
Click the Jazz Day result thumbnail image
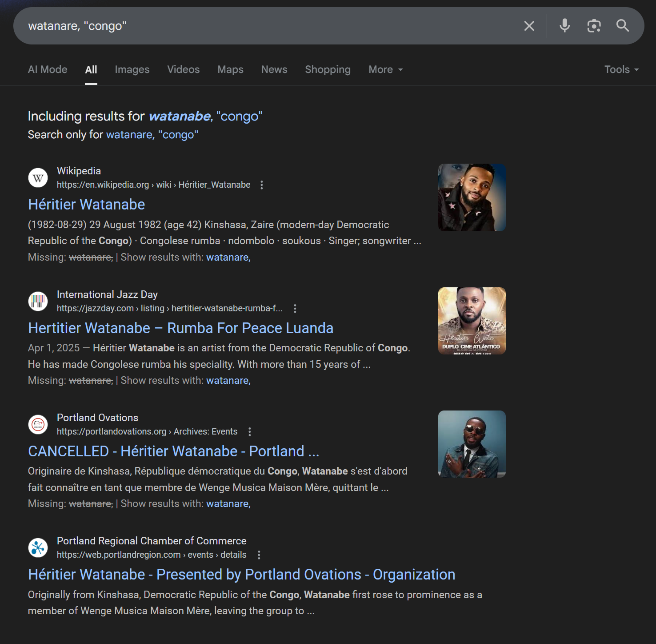tap(472, 321)
